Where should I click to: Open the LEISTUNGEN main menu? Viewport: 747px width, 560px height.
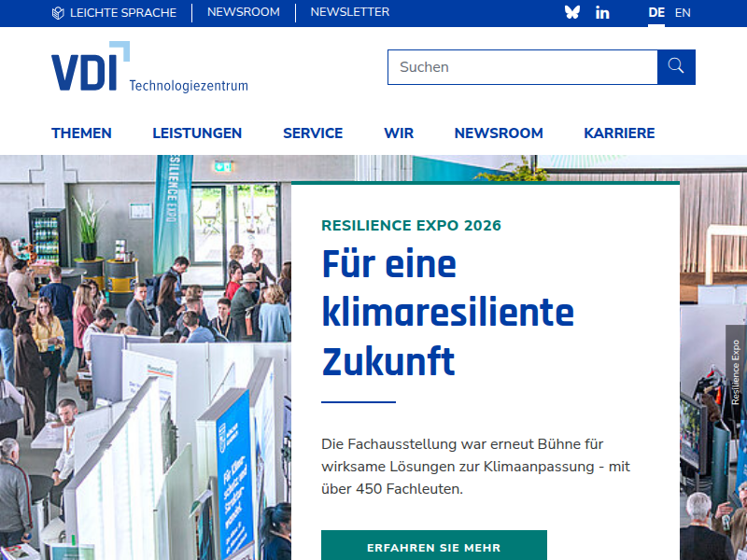pyautogui.click(x=197, y=133)
